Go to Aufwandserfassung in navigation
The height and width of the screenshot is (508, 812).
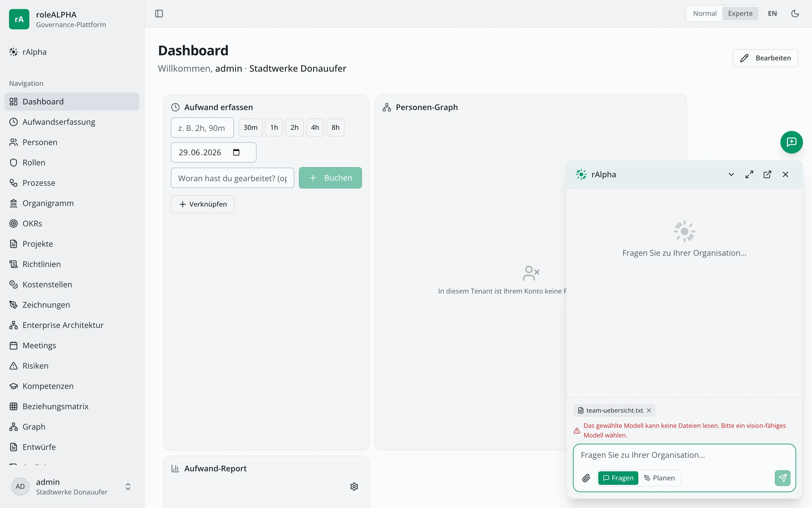click(x=72, y=122)
